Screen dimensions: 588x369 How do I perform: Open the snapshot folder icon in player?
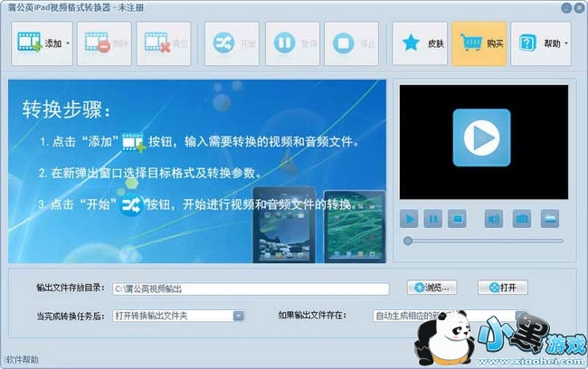coord(550,219)
